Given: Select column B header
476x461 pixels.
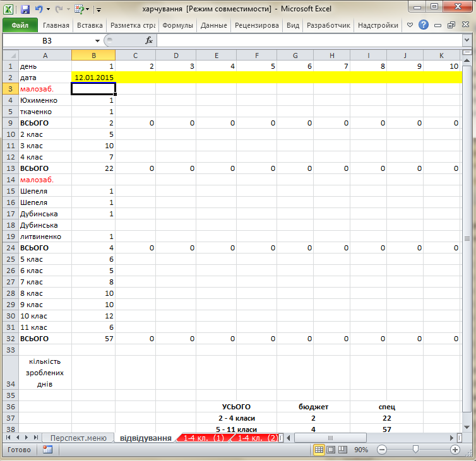Looking at the screenshot, I should tap(93, 55).
